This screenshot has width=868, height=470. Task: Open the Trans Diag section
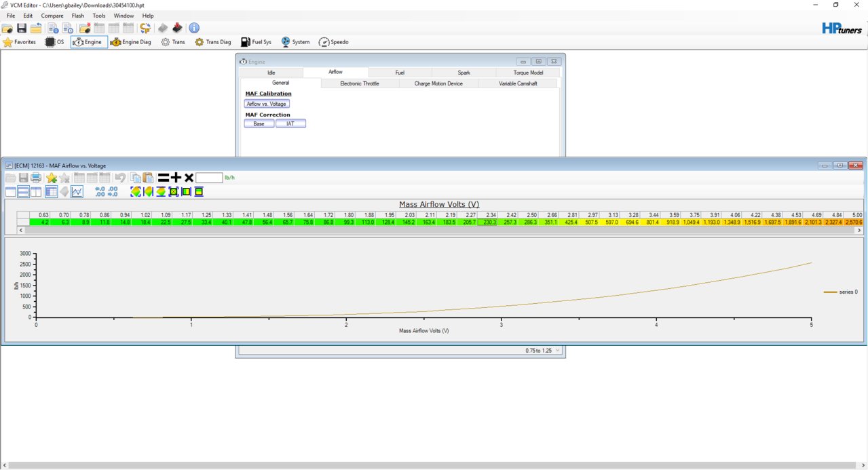tap(213, 42)
